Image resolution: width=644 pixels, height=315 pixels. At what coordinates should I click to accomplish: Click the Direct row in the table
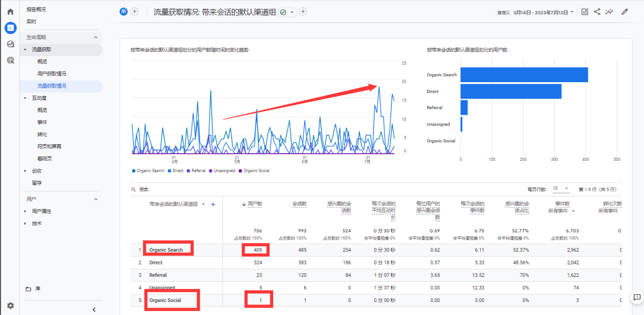coord(376,262)
